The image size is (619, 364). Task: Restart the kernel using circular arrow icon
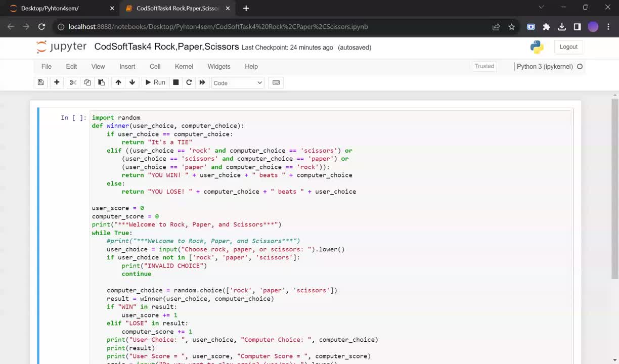[x=189, y=82]
